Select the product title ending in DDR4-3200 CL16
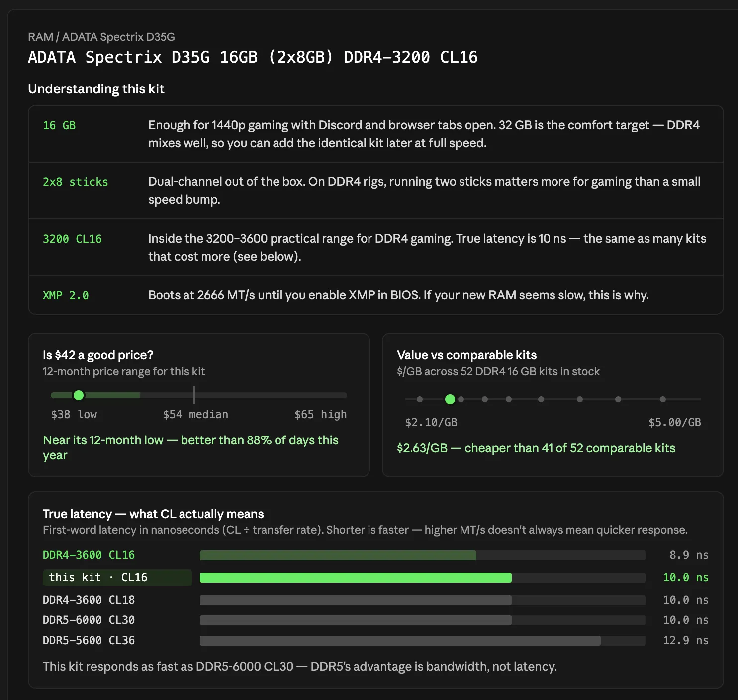The width and height of the screenshot is (738, 700). [253, 57]
